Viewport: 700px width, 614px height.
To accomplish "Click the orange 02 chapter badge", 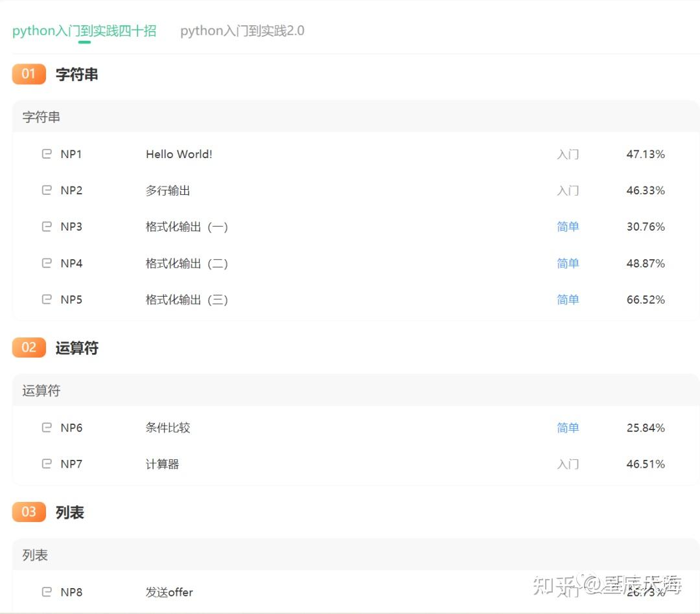I will (29, 348).
